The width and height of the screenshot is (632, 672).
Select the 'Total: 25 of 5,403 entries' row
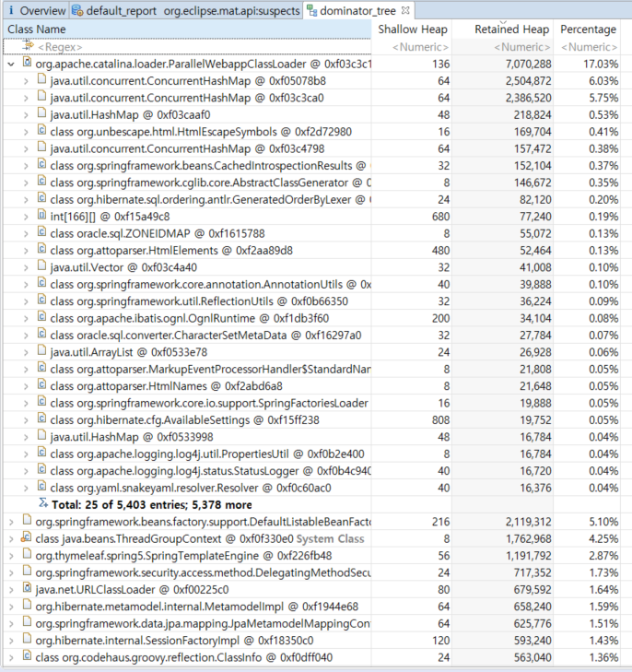[311, 505]
